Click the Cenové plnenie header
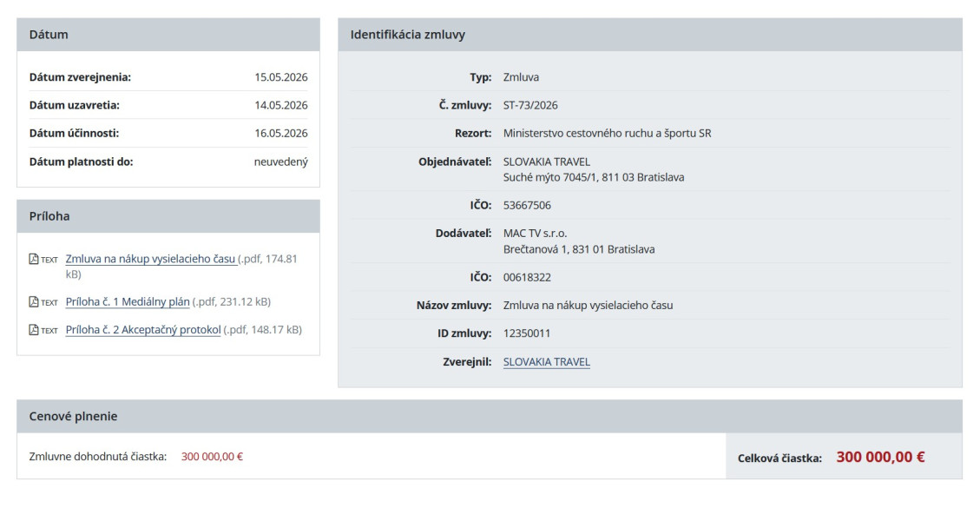Viewport: 980px width, 508px height. click(490, 417)
